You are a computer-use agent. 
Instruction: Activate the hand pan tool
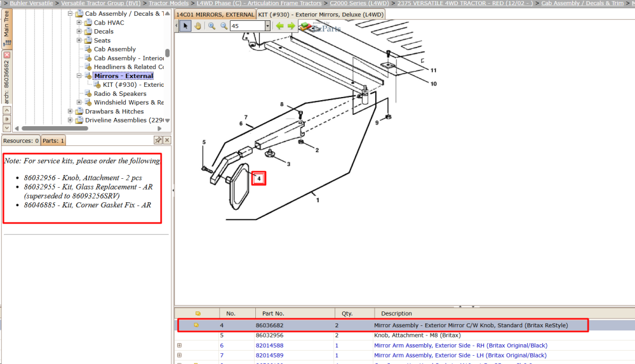click(197, 26)
